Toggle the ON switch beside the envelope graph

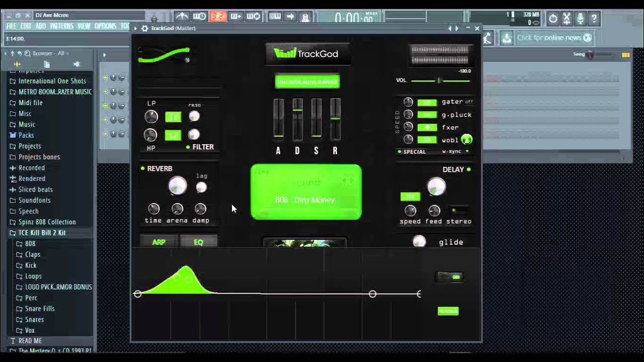click(449, 277)
